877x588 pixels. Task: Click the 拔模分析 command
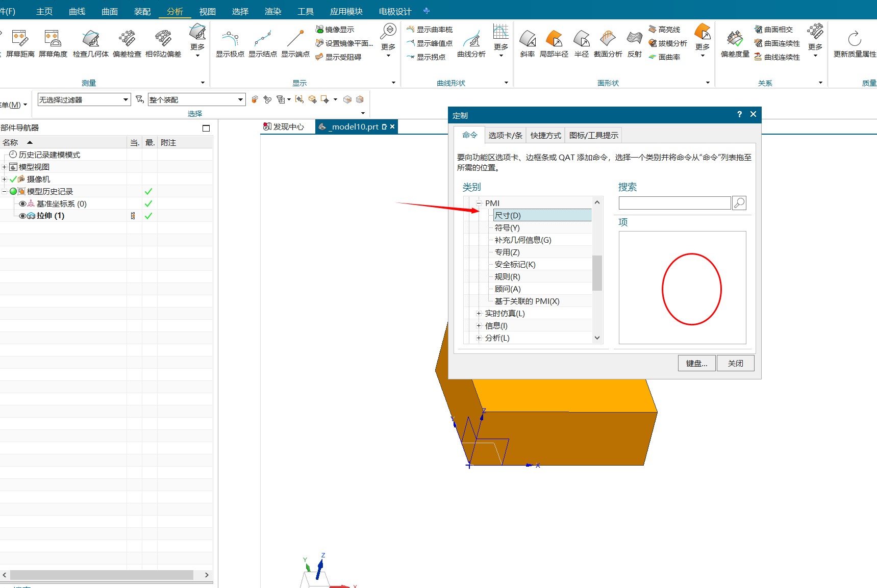[668, 43]
